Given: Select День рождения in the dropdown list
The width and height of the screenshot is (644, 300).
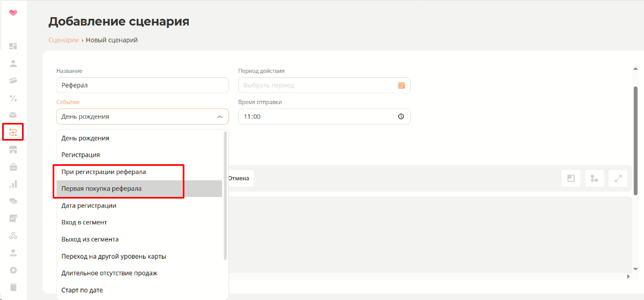Looking at the screenshot, I should (x=140, y=138).
